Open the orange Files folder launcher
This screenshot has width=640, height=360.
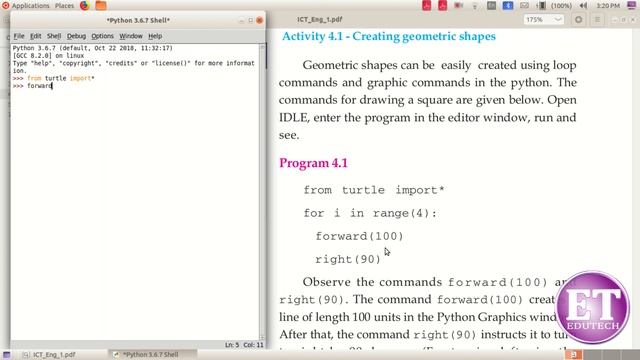[x=101, y=6]
